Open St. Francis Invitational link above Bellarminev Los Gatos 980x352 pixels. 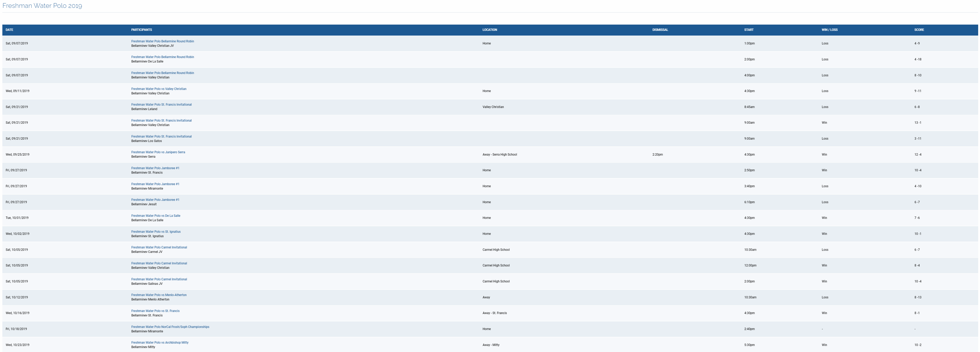tap(161, 137)
